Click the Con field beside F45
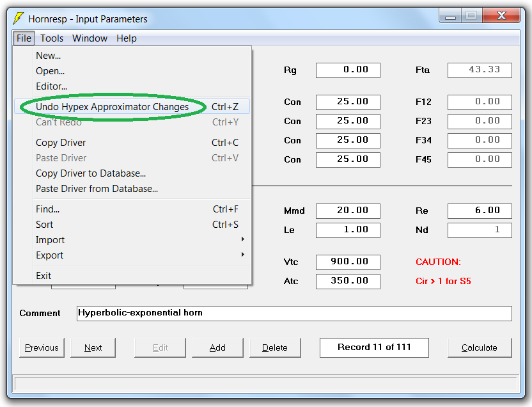Screen dimensions: 532x407 tap(348, 159)
